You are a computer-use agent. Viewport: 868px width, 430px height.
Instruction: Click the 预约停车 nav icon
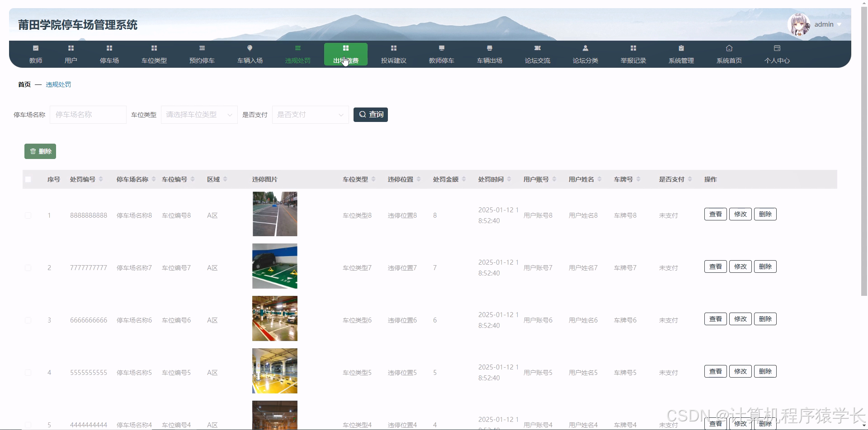[202, 48]
